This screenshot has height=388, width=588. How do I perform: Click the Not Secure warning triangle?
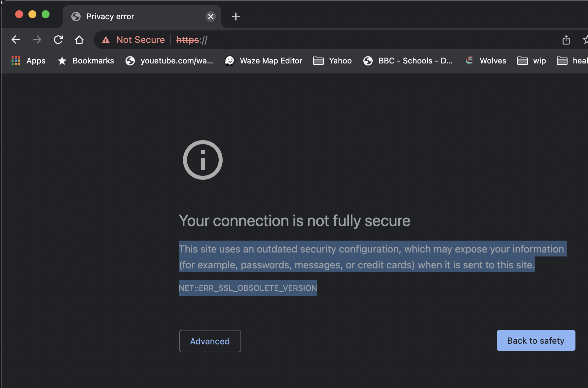106,40
